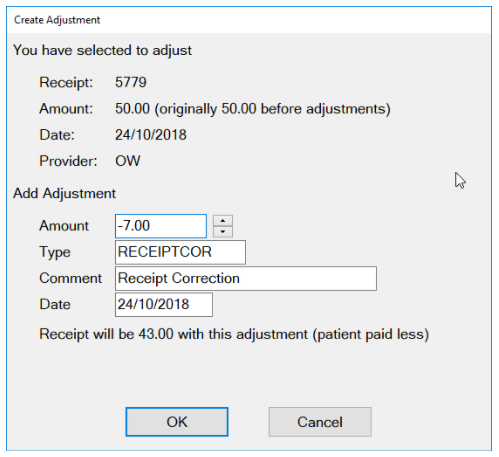Click the Provider label text
Viewport: 499px width, 457px height.
tap(68, 161)
